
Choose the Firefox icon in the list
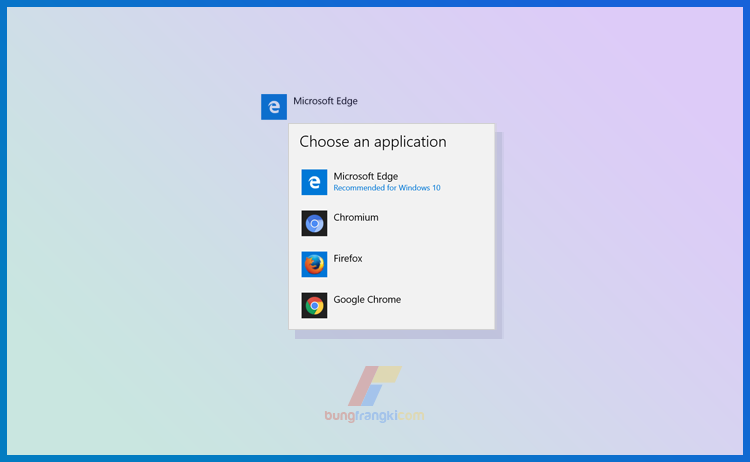(314, 264)
